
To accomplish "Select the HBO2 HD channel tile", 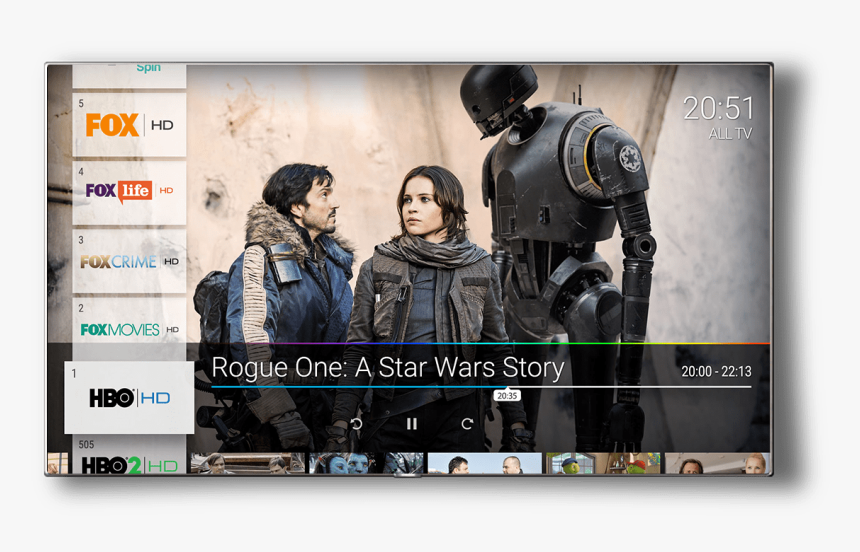I will pyautogui.click(x=129, y=455).
